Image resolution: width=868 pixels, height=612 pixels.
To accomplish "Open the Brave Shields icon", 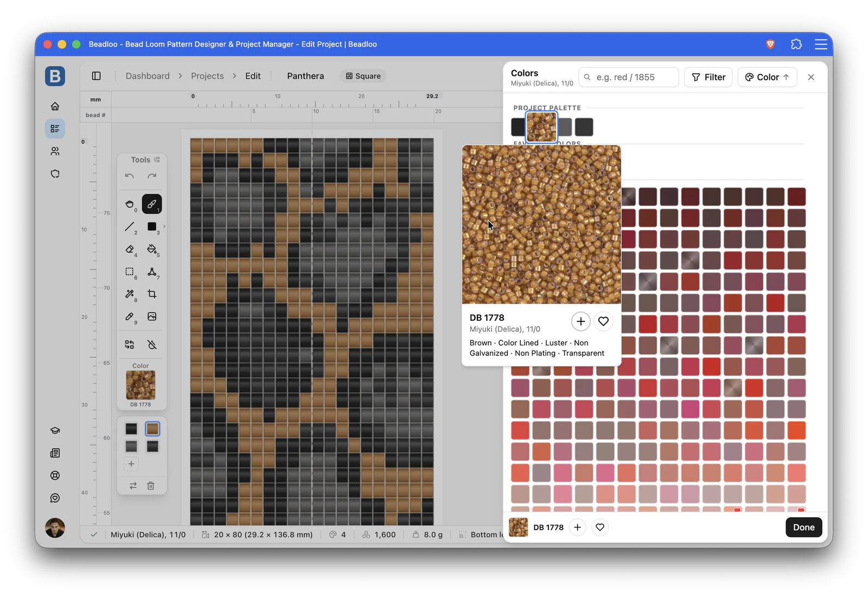I will pos(770,44).
